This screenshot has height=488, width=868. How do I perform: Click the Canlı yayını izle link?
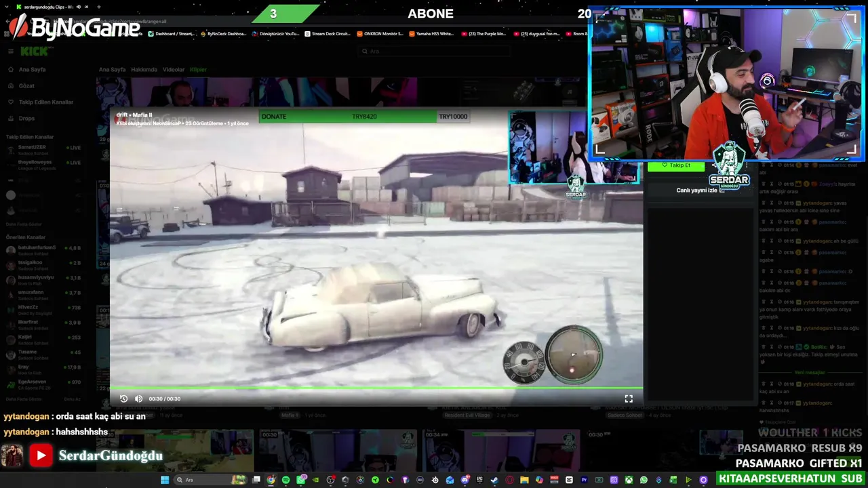pos(701,190)
